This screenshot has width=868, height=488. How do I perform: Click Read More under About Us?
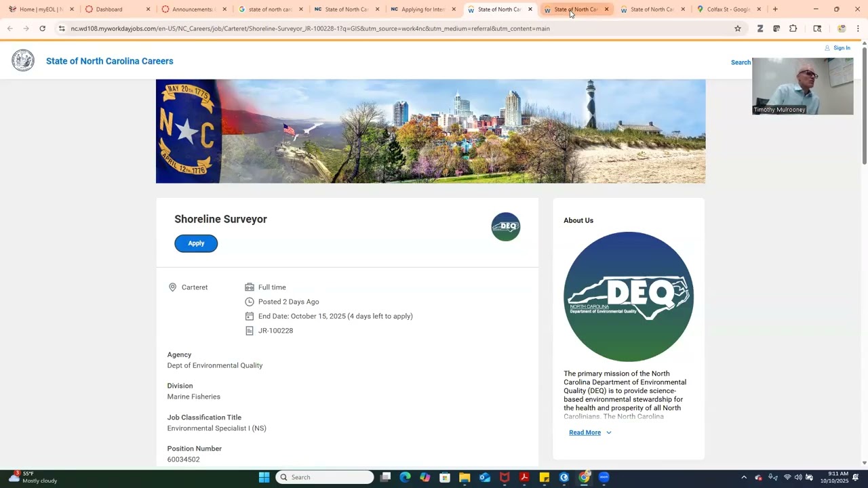pos(585,432)
